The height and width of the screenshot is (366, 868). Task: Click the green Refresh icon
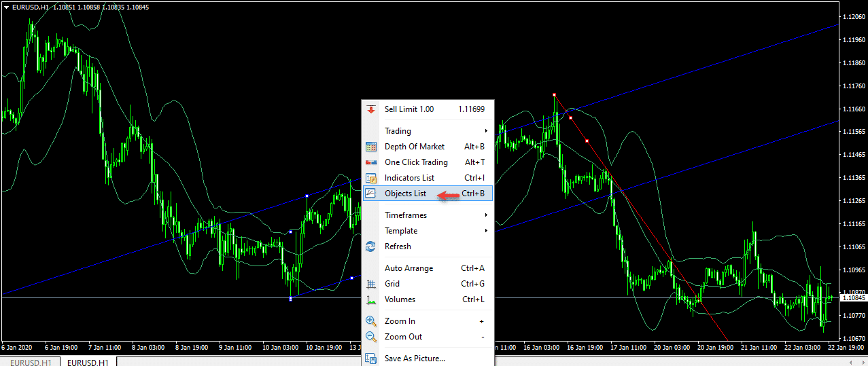pyautogui.click(x=370, y=246)
